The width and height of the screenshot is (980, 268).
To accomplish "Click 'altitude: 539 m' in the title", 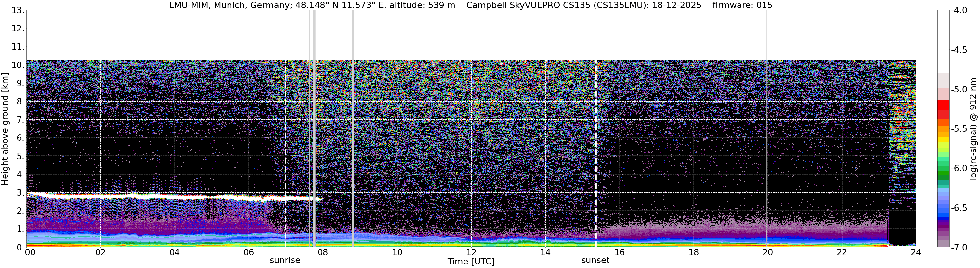I will click(422, 5).
